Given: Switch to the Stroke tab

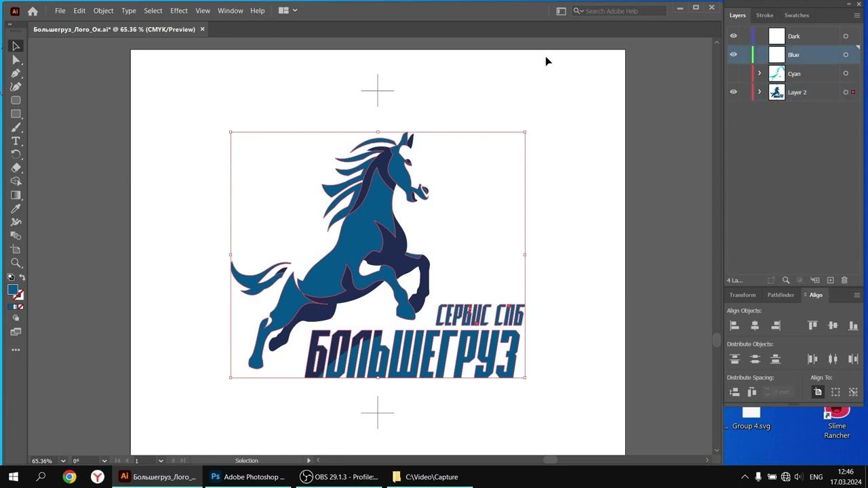Looking at the screenshot, I should click(765, 15).
